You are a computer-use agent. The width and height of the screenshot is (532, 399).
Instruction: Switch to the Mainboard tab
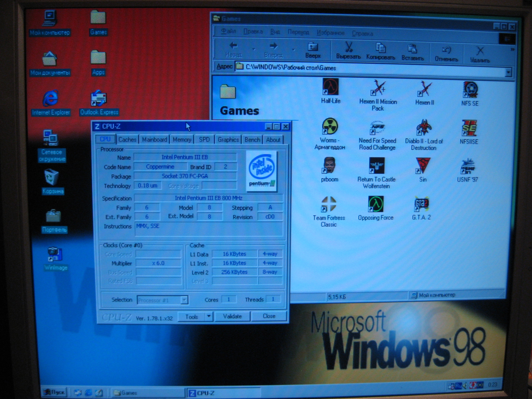coord(154,139)
